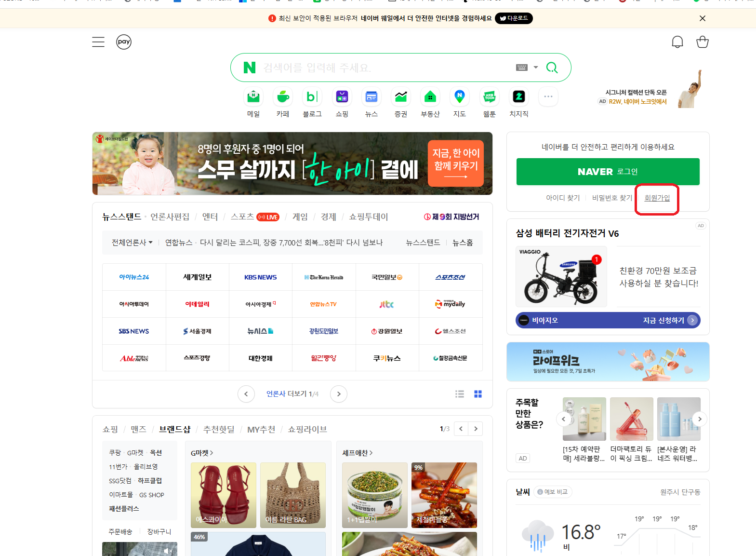Image resolution: width=756 pixels, height=556 pixels.
Task: Go to next press page
Action: click(339, 394)
